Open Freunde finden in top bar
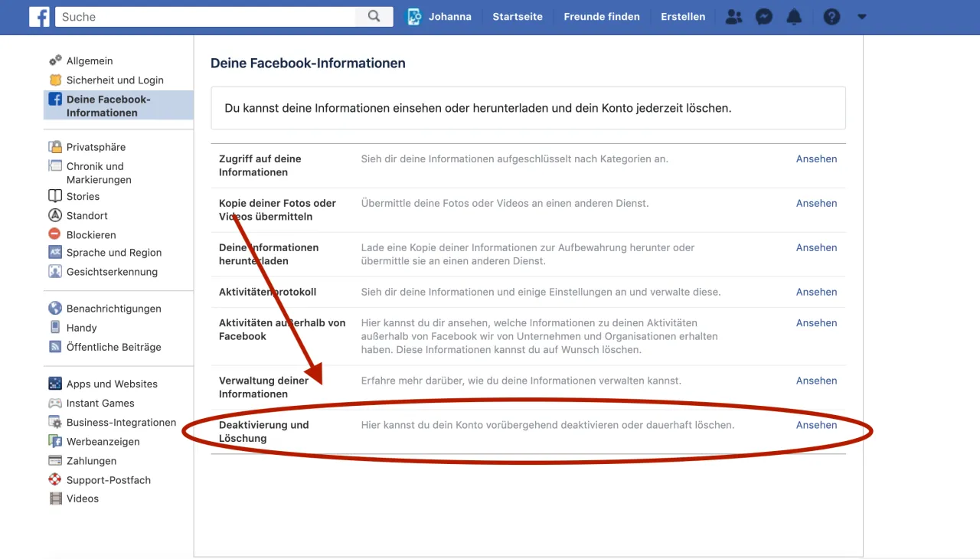 (x=602, y=17)
